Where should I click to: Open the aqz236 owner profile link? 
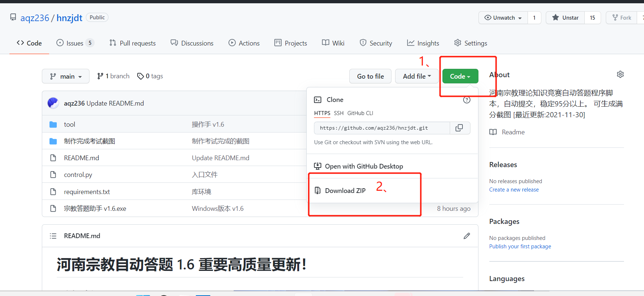[35, 18]
